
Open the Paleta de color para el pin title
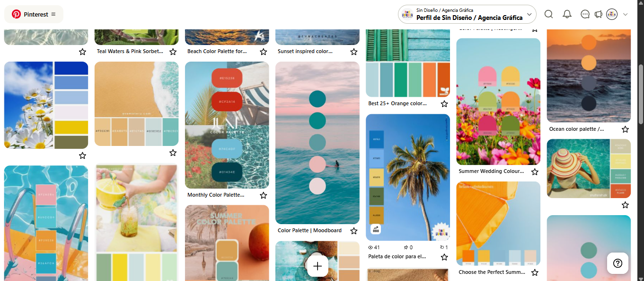(397, 256)
